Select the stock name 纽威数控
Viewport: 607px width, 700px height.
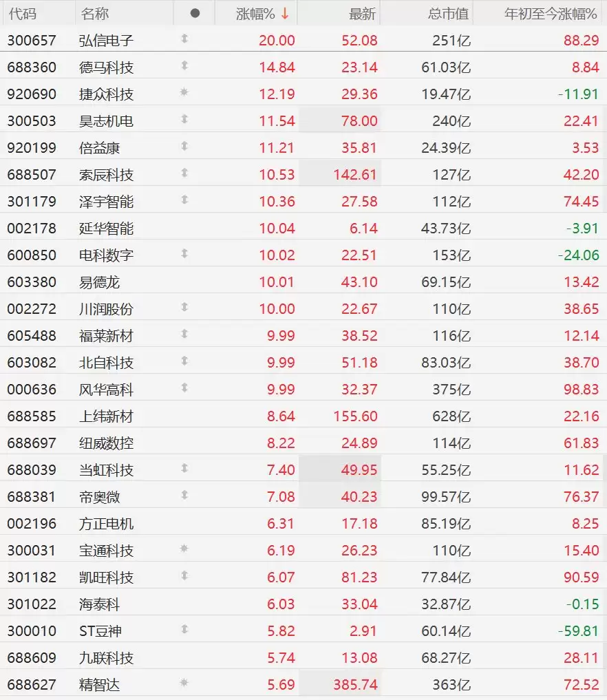pyautogui.click(x=106, y=443)
